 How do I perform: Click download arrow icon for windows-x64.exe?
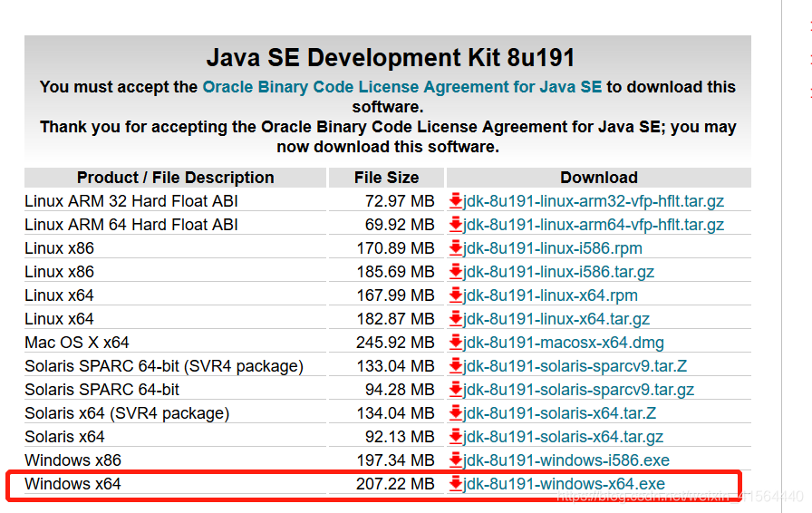pos(456,483)
